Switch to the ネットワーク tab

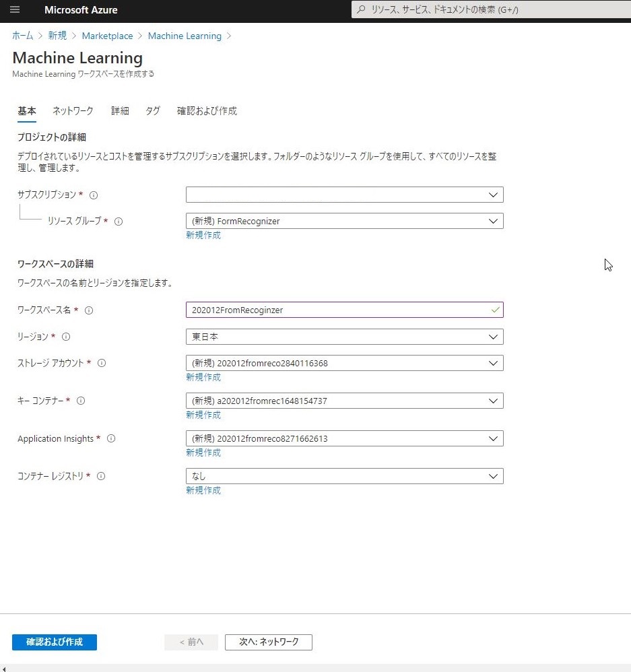72,110
